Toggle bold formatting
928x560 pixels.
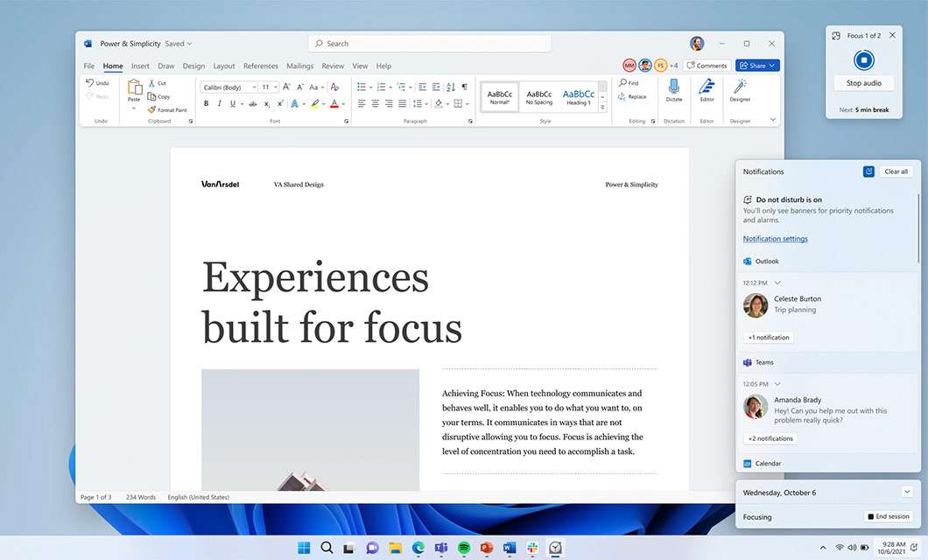(207, 103)
